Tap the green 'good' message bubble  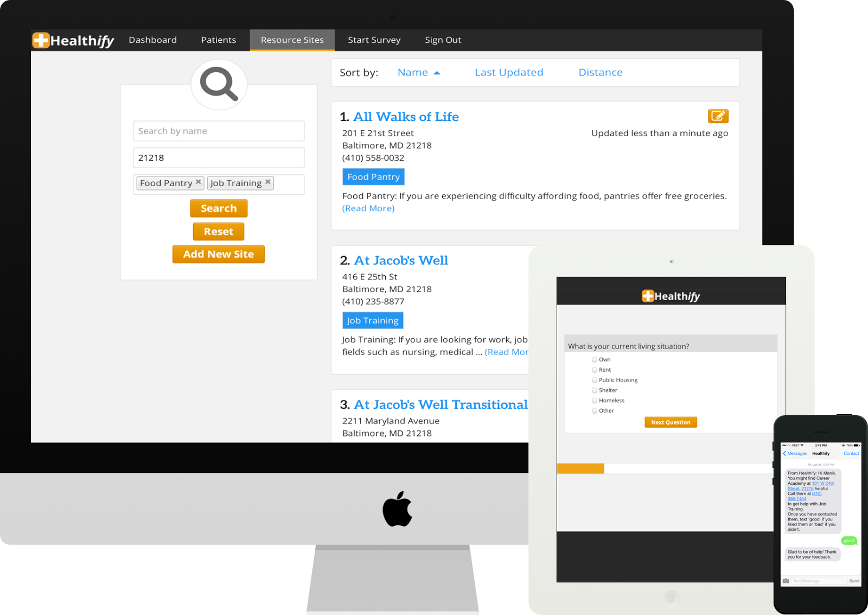click(x=849, y=541)
